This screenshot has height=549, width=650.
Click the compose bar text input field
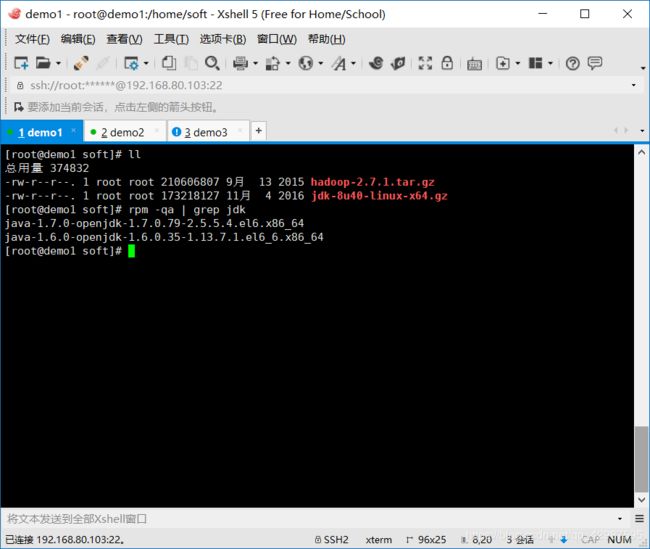coord(309,519)
